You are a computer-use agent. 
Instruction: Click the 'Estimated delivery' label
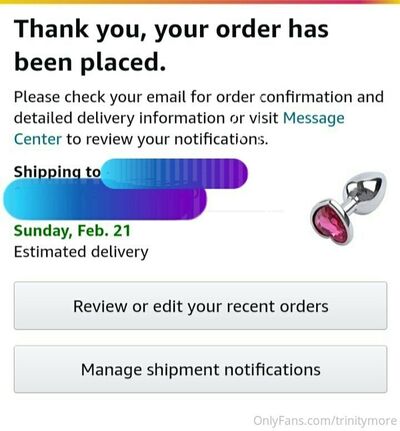tap(81, 252)
